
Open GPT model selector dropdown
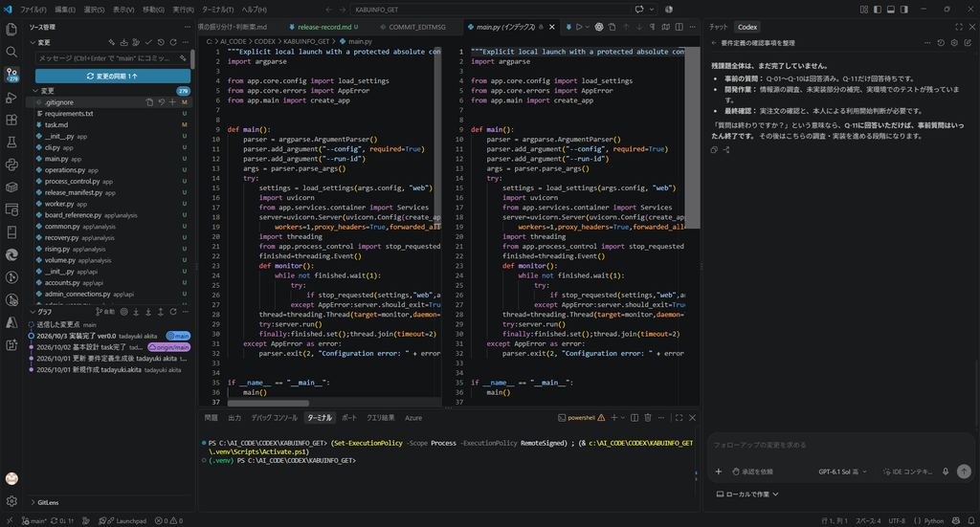[842, 472]
